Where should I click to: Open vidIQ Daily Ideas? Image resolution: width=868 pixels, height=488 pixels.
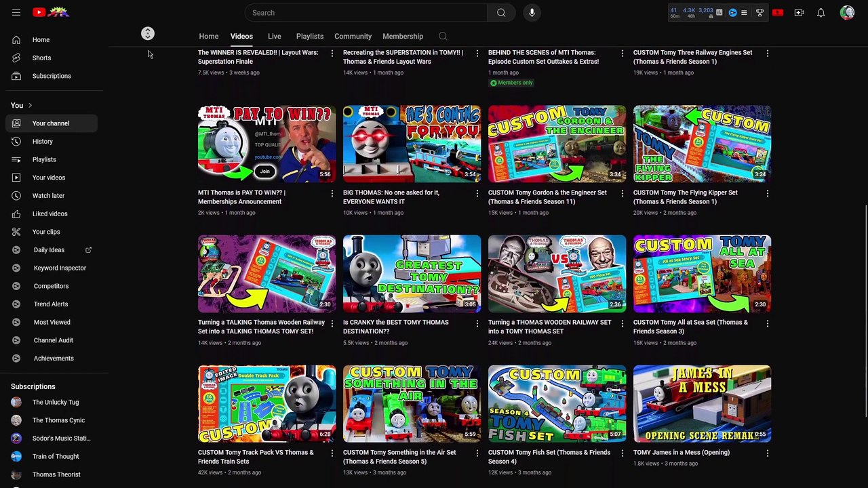[x=52, y=249]
